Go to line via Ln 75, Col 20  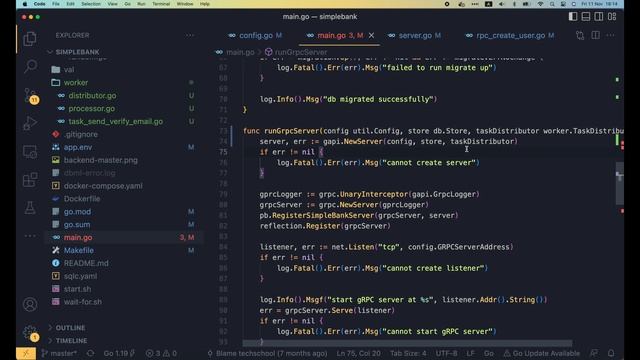coord(358,353)
